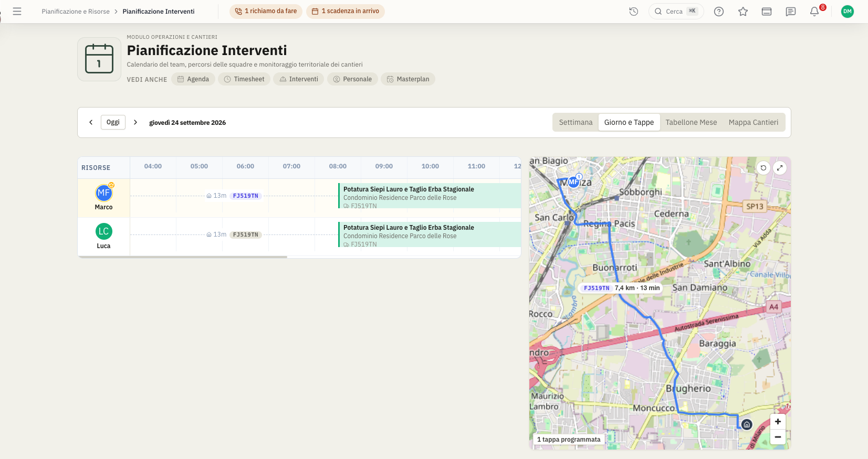Open the '1 richiamo da fare' alert
Screen dimensions: 868x459
266,11
